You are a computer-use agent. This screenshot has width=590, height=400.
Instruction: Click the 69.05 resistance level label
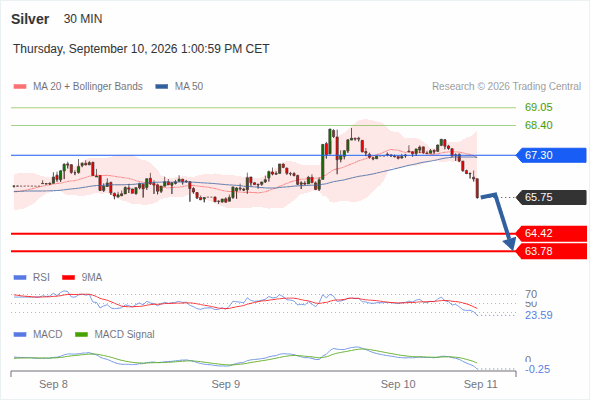click(538, 107)
